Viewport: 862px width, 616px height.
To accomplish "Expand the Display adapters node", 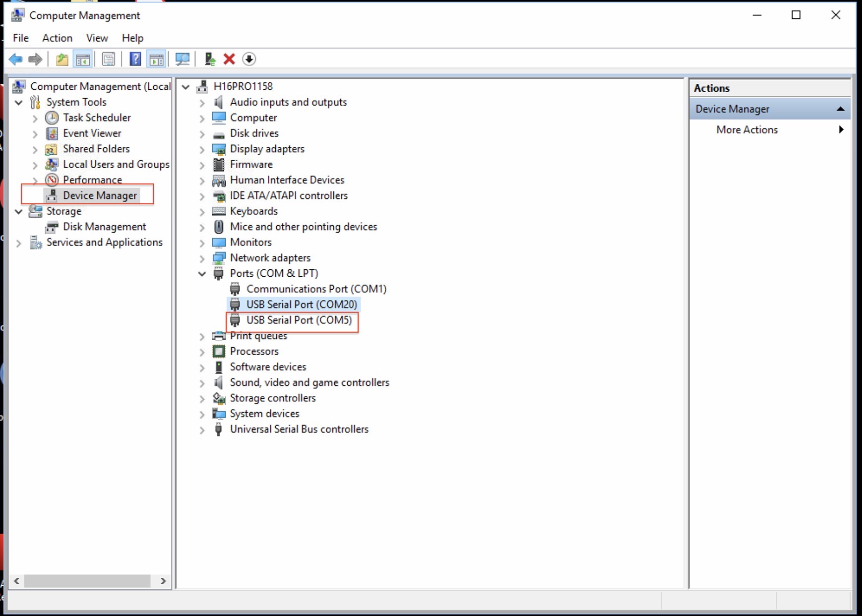I will tap(202, 149).
